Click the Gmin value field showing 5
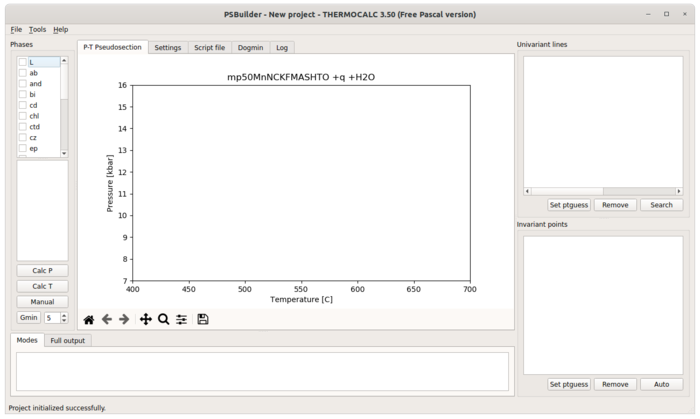This screenshot has height=419, width=700. [52, 318]
